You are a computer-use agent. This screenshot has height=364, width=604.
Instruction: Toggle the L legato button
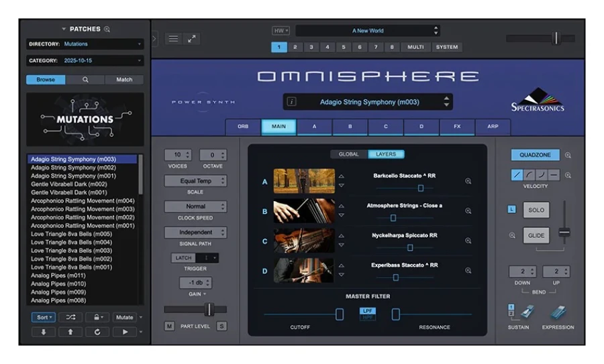tap(511, 209)
